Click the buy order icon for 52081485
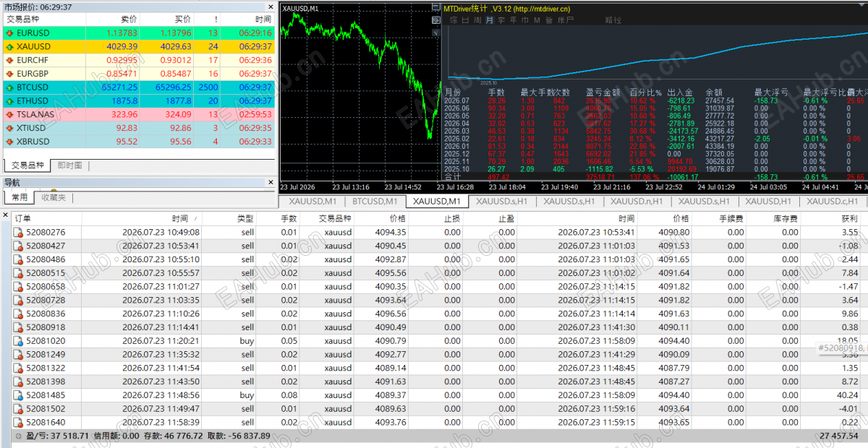Viewport: 868px width, 448px height. (18, 395)
